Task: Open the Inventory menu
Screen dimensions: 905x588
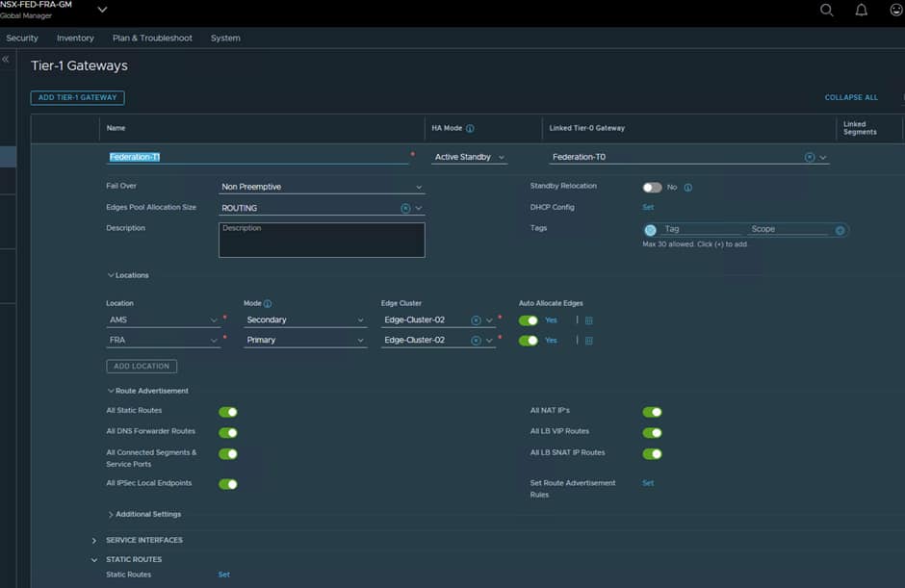Action: click(75, 38)
